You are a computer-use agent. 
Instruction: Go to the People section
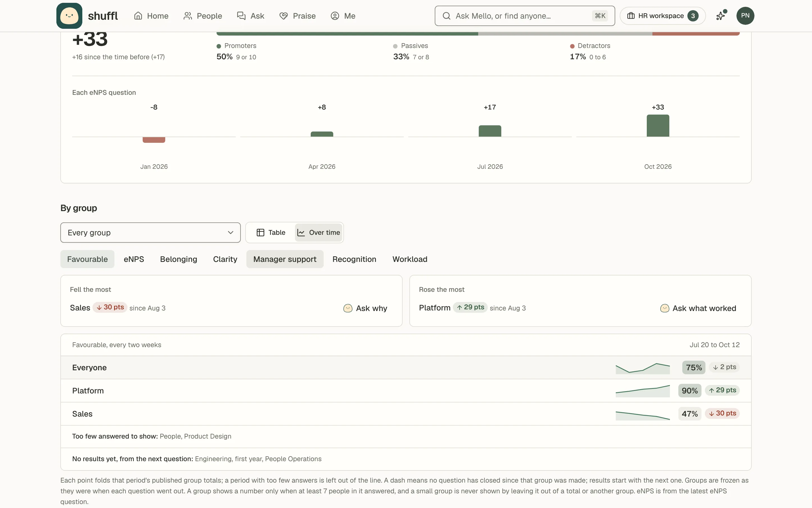click(203, 16)
